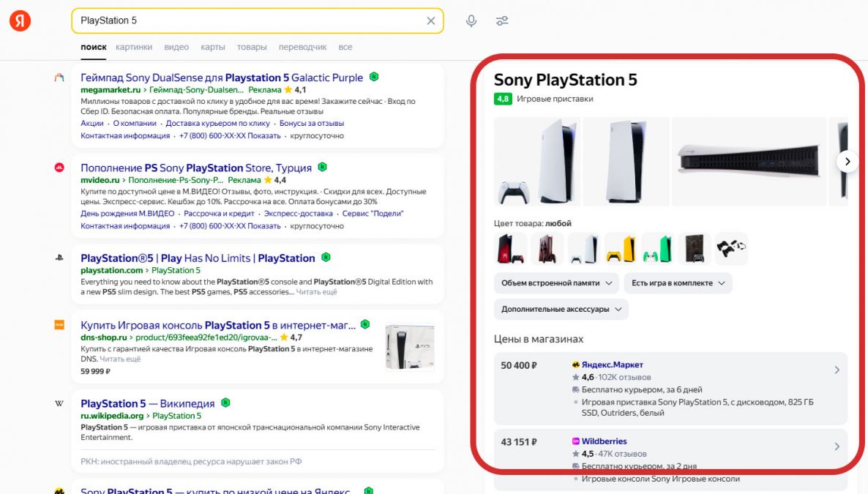
Task: Open Рассрочка и кредит link
Action: pos(220,213)
